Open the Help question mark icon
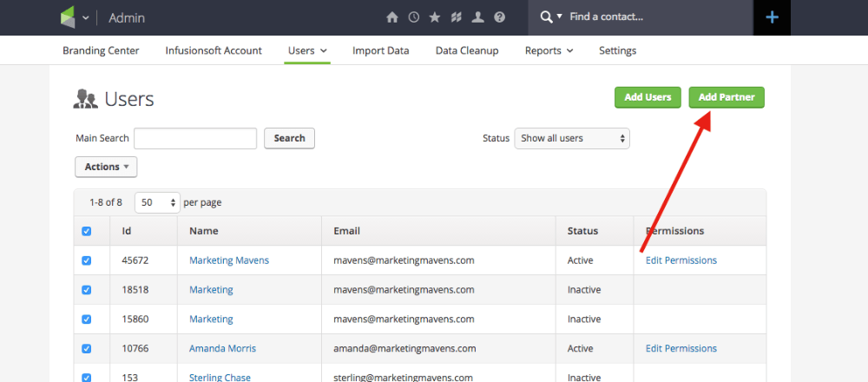Screen dimensions: 868x382 pos(499,17)
